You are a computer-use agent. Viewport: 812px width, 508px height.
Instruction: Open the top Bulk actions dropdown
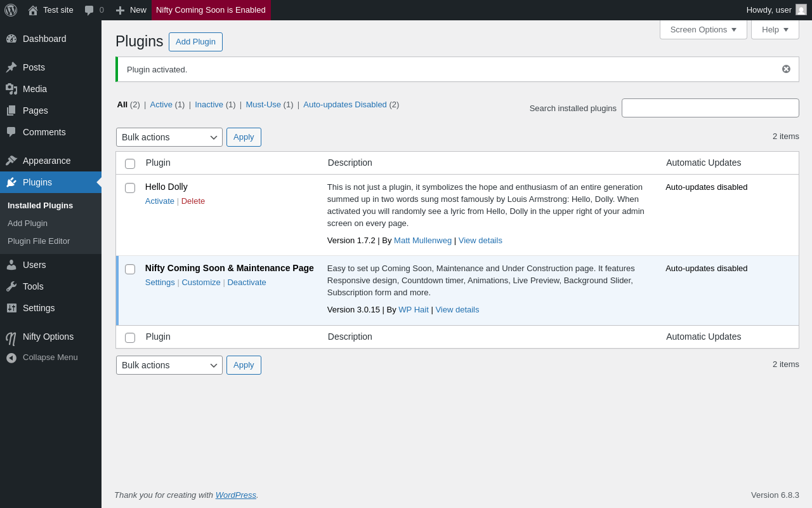169,137
